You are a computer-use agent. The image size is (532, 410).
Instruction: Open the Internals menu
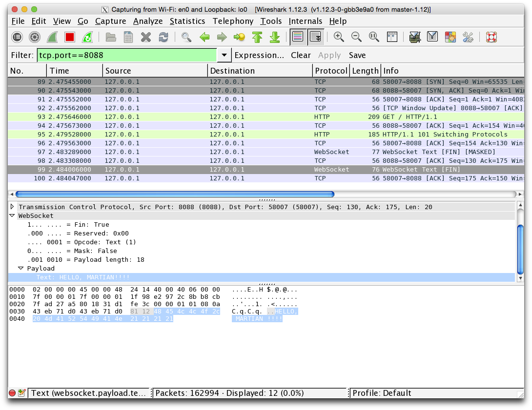coord(306,21)
